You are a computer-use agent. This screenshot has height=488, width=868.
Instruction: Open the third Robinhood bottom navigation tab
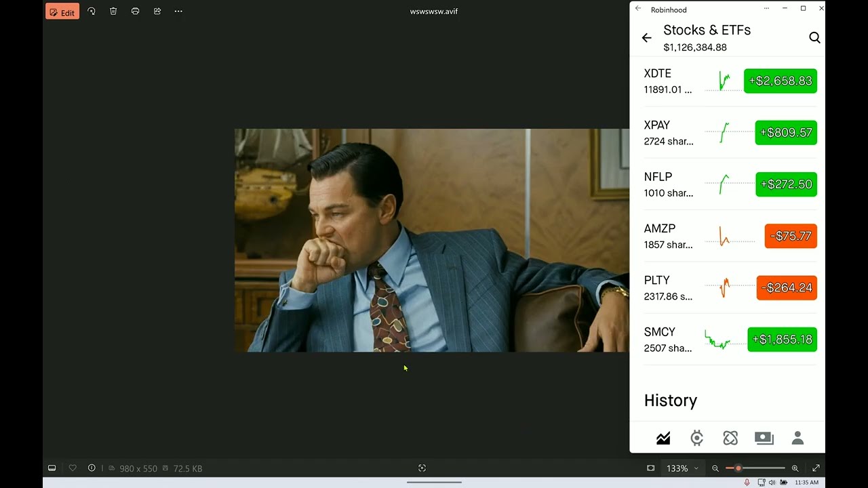pos(730,439)
